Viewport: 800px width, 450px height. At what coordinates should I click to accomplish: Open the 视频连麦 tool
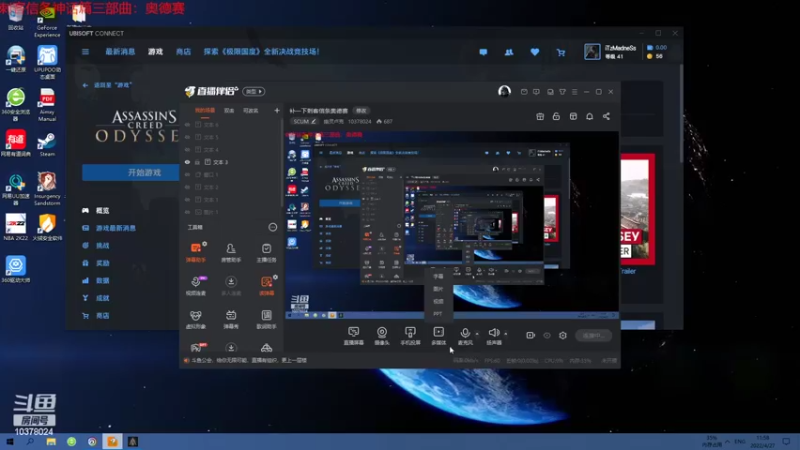[196, 286]
